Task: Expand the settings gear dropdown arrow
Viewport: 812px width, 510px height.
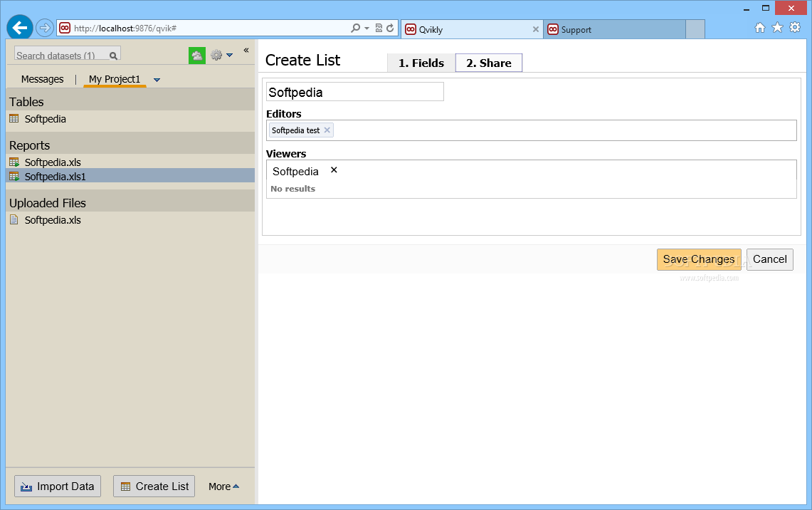Action: click(229, 55)
